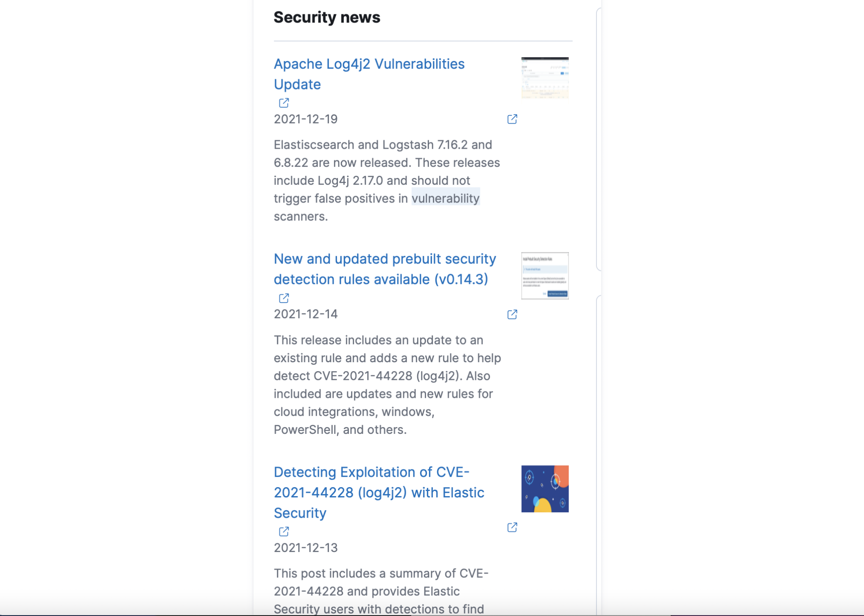Click the Elasticsearch and Logstash release description
Viewport: 864px width, 616px height.
point(387,180)
